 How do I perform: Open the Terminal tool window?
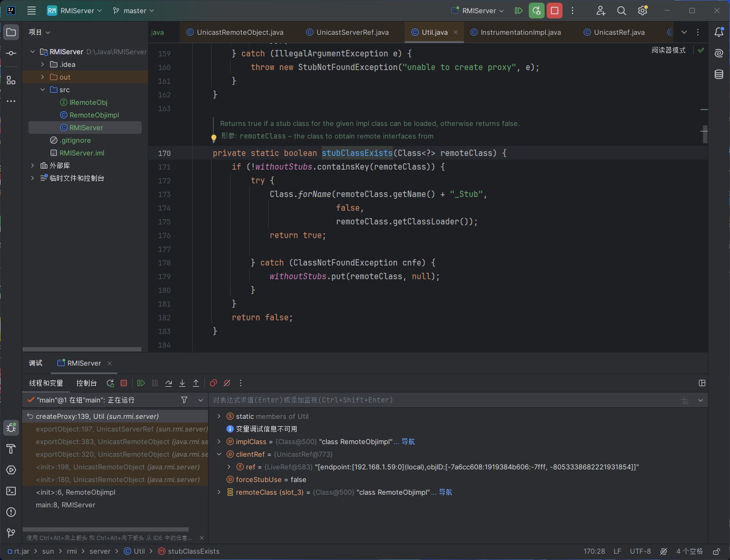click(11, 491)
